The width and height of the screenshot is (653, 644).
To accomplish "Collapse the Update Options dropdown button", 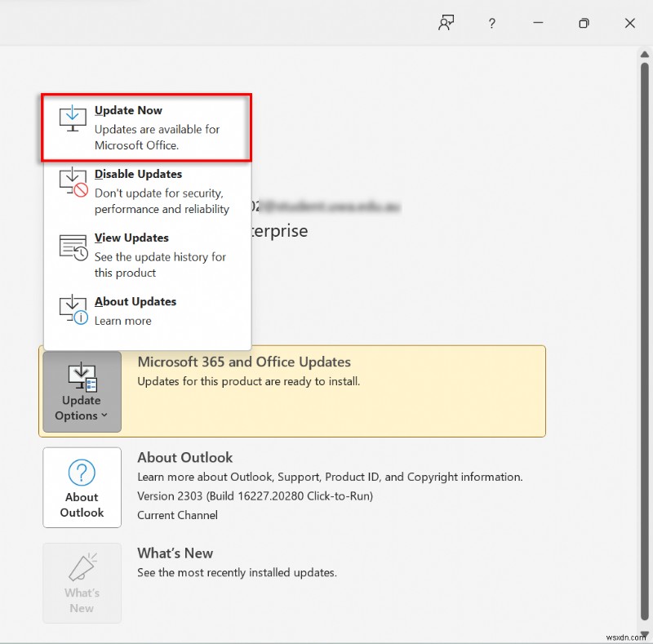I will [x=82, y=391].
